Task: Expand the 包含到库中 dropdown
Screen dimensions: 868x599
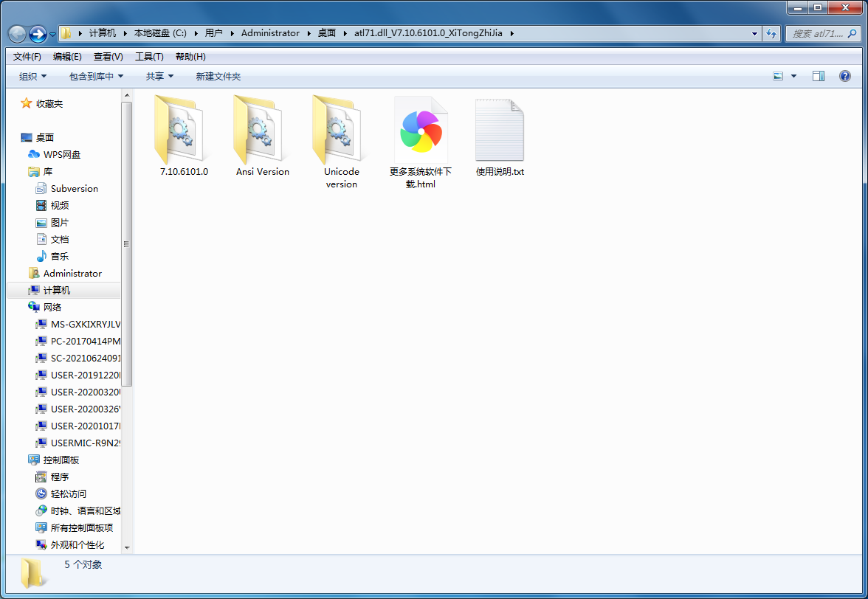Action: point(96,76)
